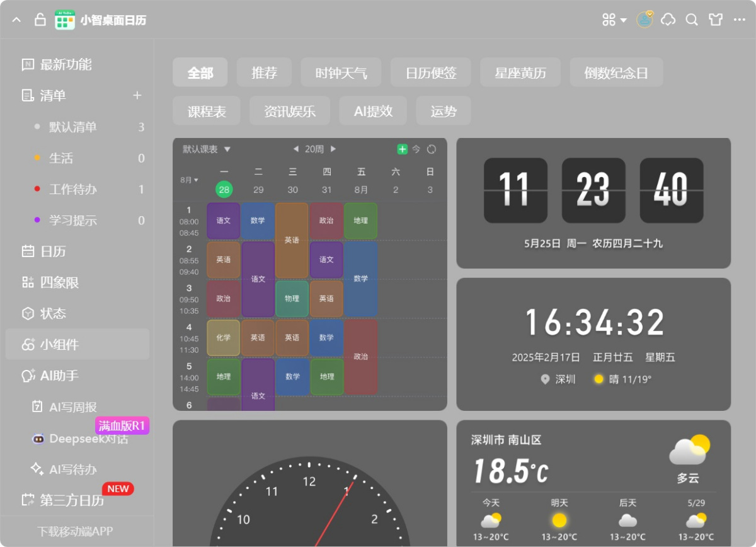Image resolution: width=756 pixels, height=547 pixels.
Task: Click the green plus on the timetable widget
Action: (402, 149)
